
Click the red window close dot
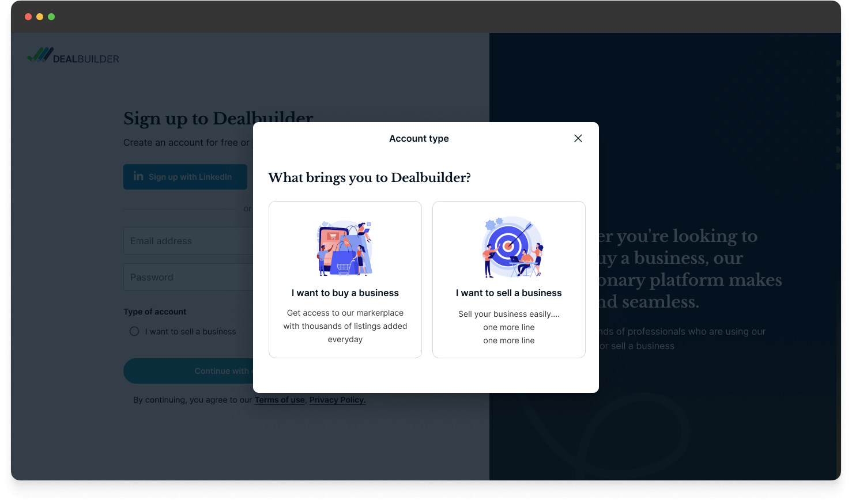28,17
